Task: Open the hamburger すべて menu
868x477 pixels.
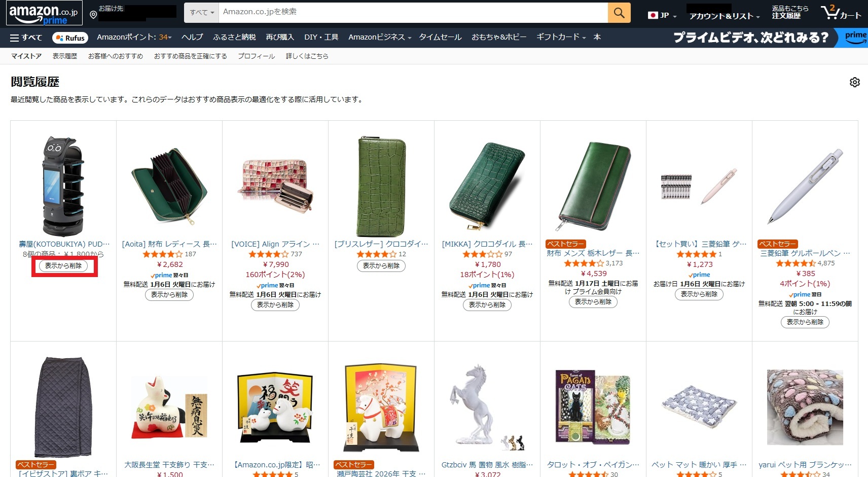Action: (x=26, y=38)
